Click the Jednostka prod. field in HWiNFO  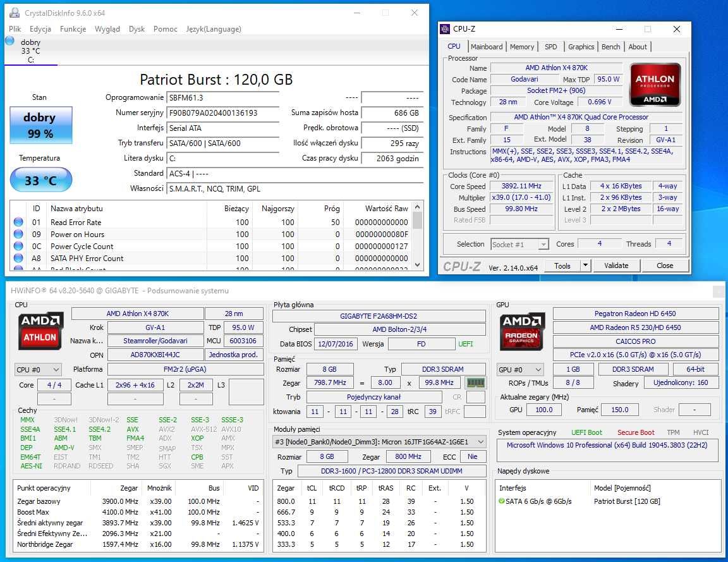pos(234,355)
